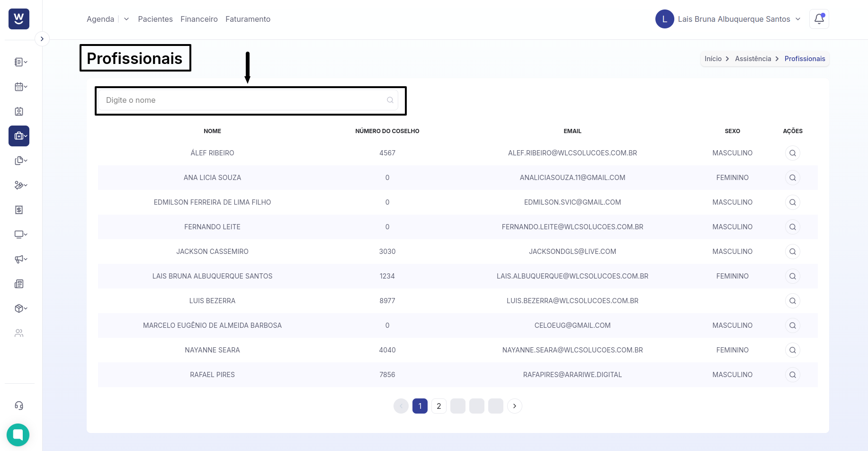868x451 pixels.
Task: Open the dollar receipt sidebar icon
Action: [x=19, y=210]
